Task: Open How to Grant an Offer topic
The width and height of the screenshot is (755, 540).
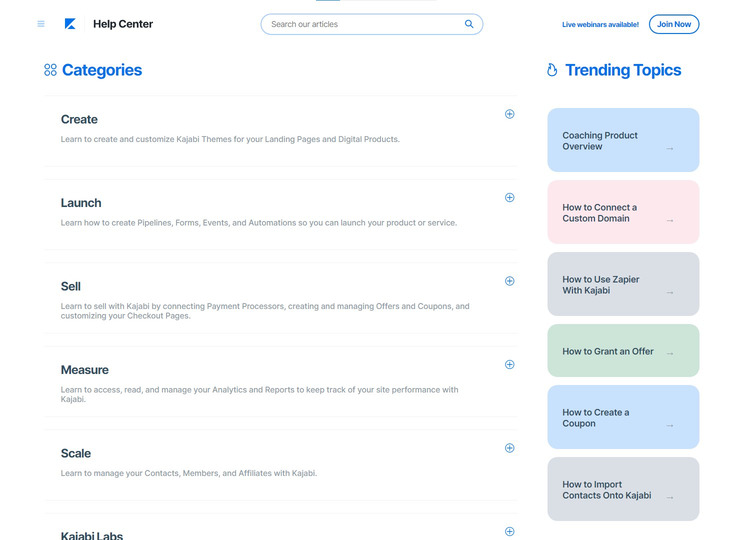Action: click(x=623, y=351)
